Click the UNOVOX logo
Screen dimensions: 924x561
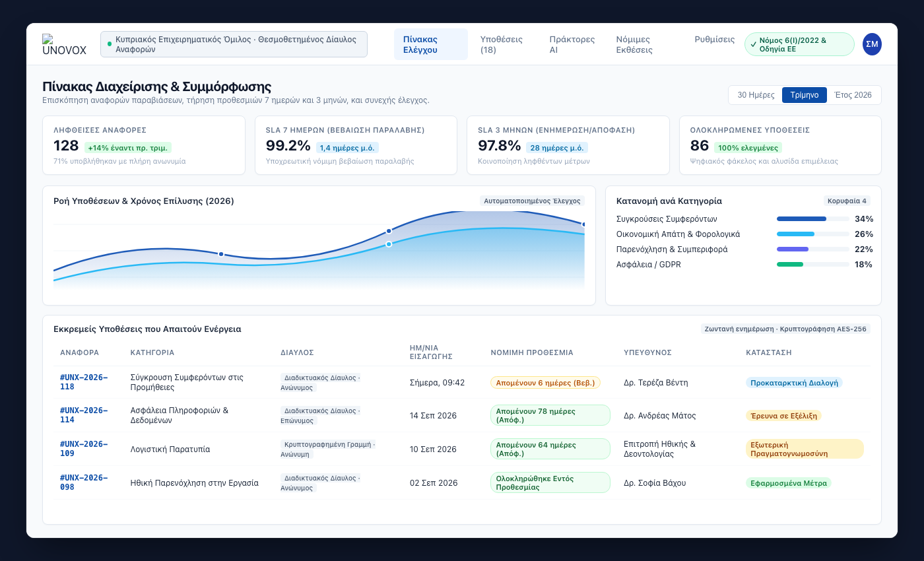click(64, 45)
